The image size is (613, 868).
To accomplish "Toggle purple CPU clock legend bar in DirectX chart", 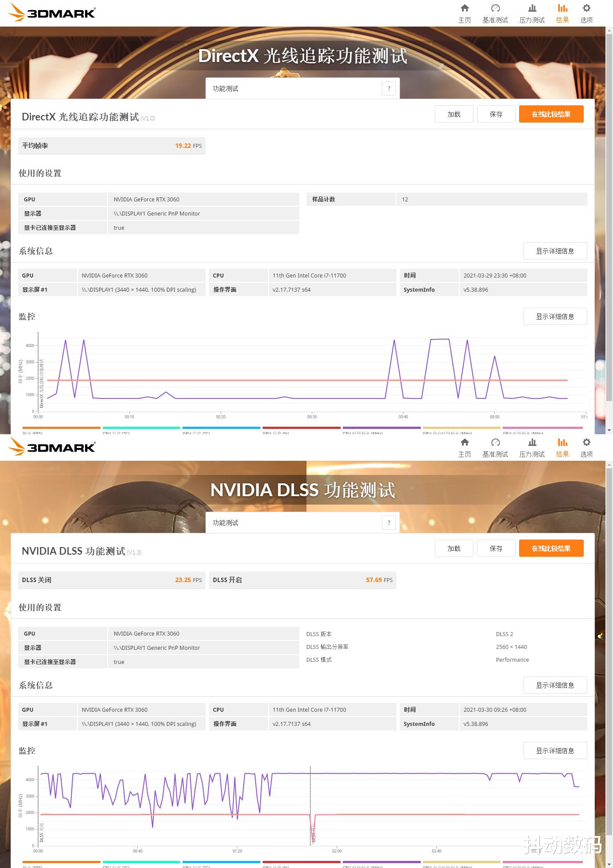I will (x=381, y=428).
